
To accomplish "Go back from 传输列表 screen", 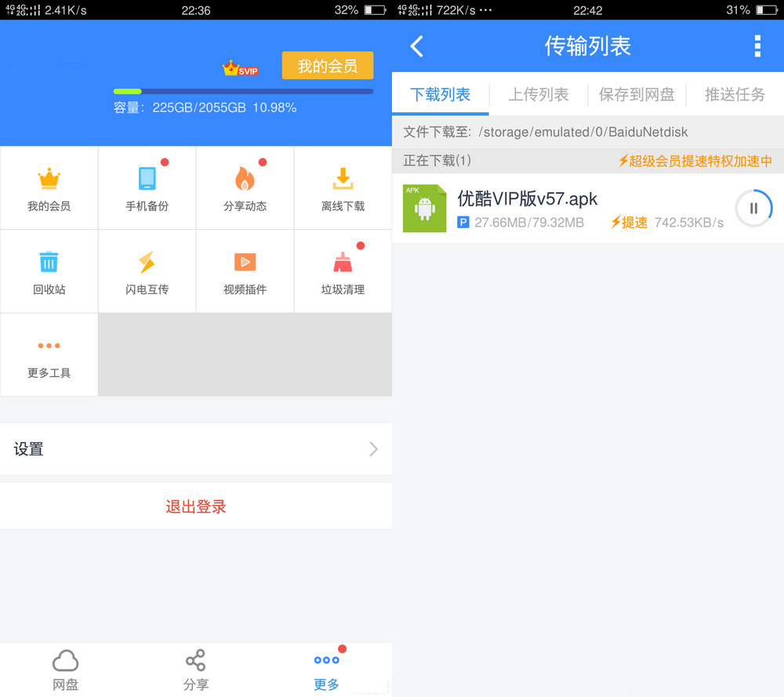I will tap(417, 46).
